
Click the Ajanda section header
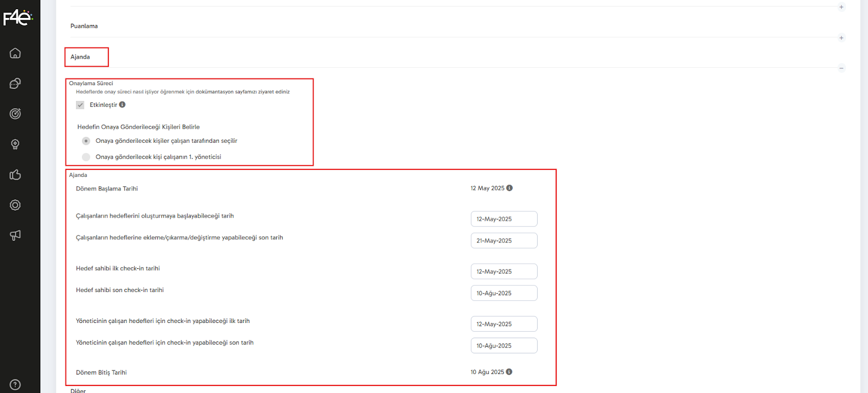coord(80,57)
